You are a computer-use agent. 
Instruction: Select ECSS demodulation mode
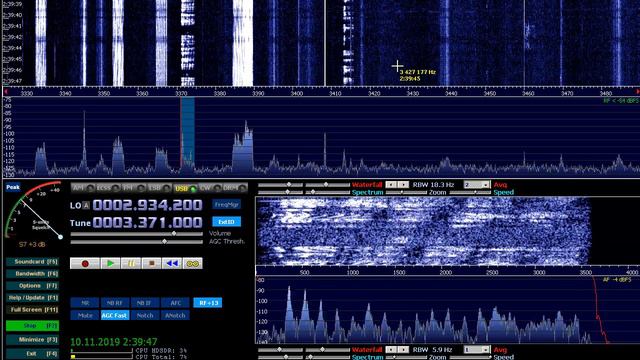tap(108, 188)
